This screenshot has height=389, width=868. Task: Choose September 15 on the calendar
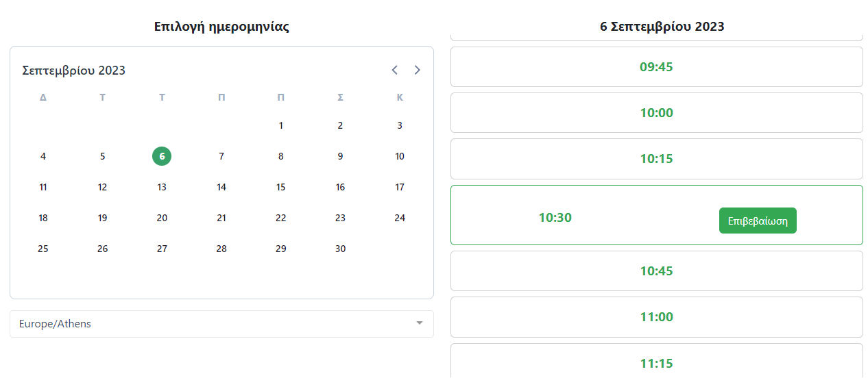281,187
